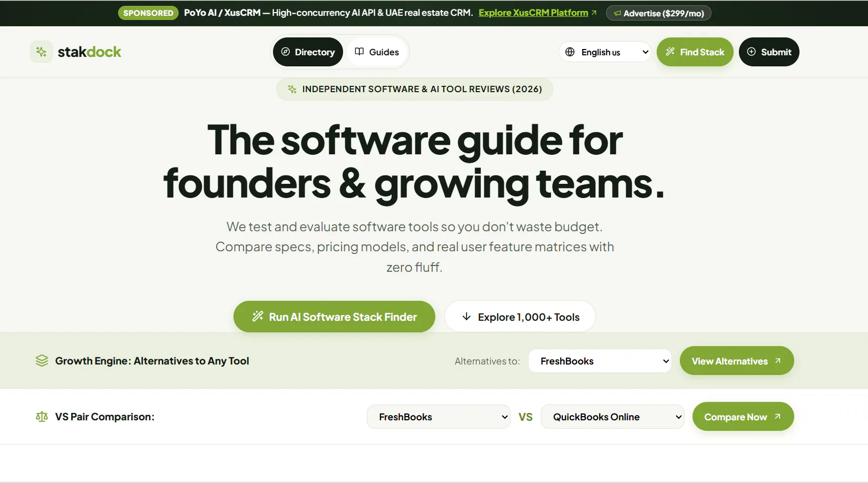This screenshot has height=483, width=868.
Task: Click the open book Guides icon
Action: pos(359,52)
